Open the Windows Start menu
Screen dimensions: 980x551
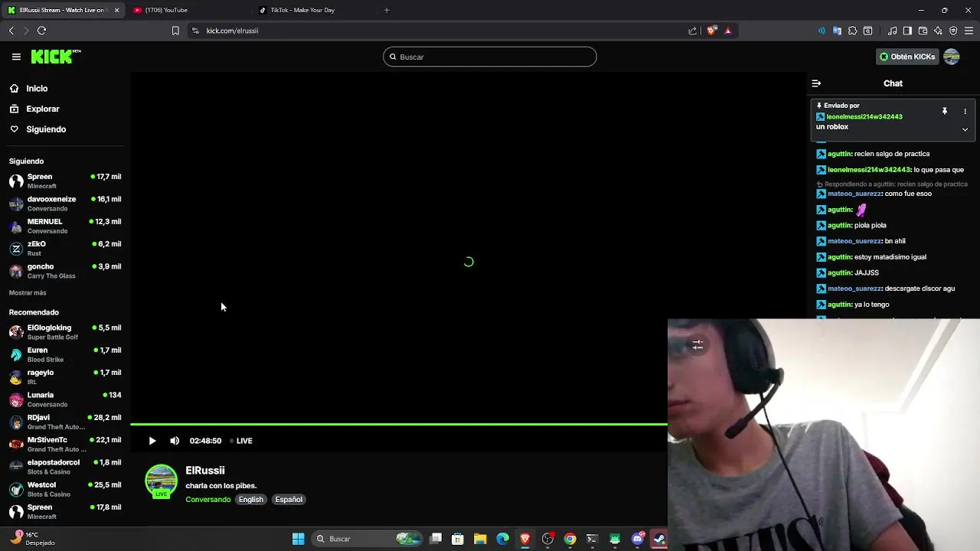pos(298,539)
